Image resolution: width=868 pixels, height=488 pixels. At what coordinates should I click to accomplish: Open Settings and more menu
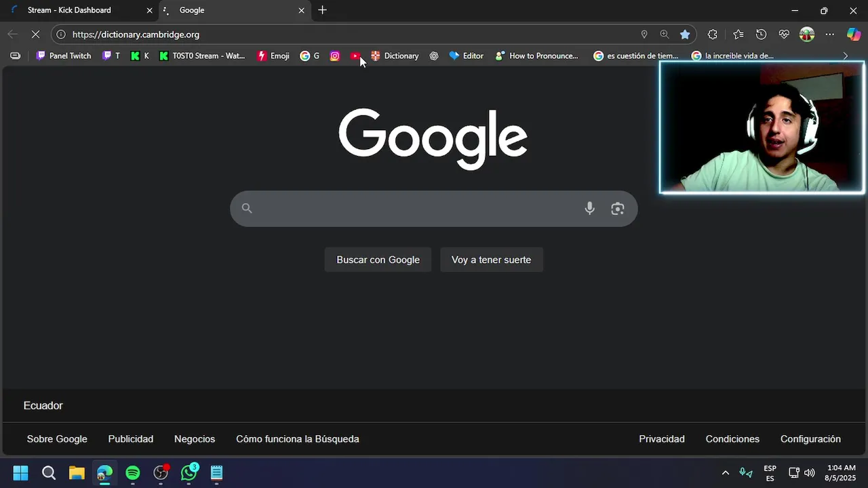(830, 35)
